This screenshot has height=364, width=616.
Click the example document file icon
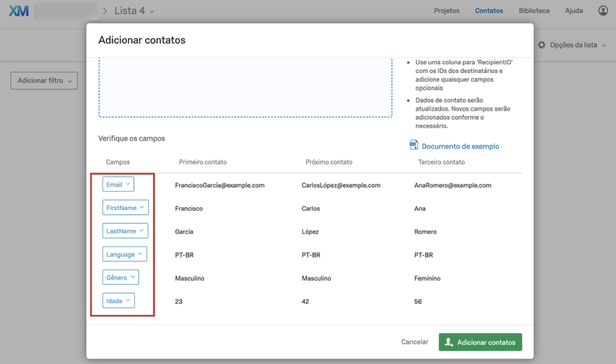coord(414,145)
